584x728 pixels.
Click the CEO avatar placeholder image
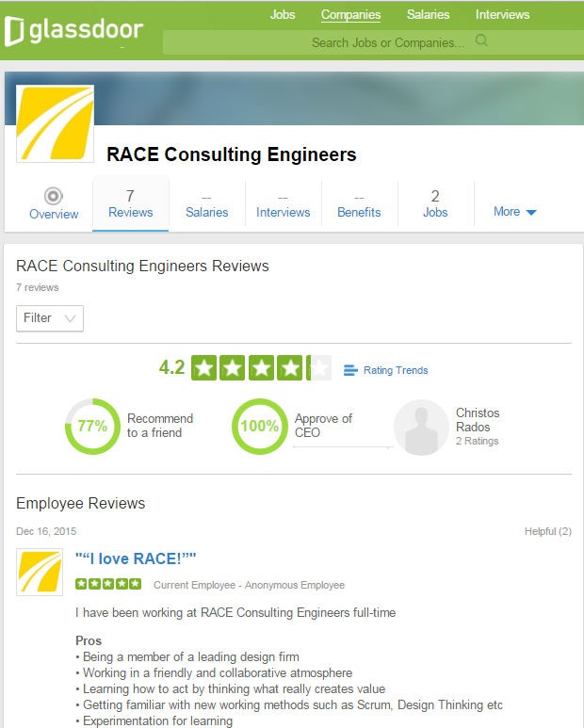[421, 428]
